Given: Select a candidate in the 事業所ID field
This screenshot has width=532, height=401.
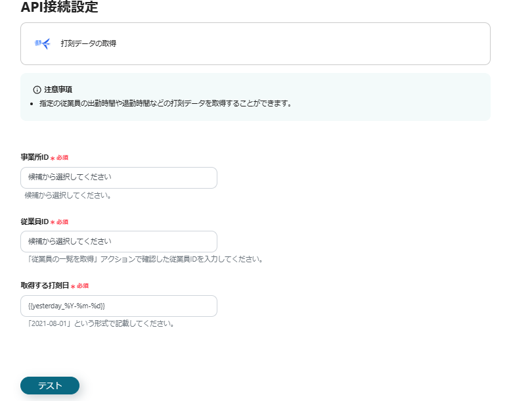Looking at the screenshot, I should coord(118,177).
